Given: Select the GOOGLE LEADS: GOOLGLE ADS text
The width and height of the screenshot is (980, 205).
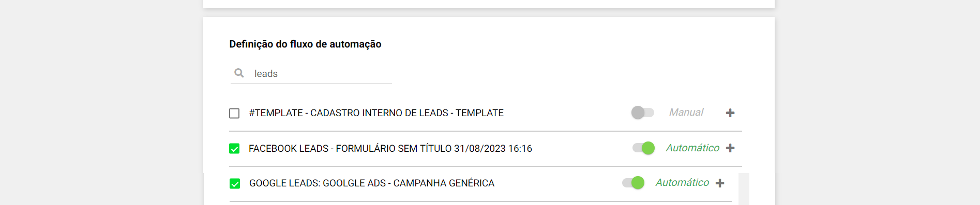Looking at the screenshot, I should coord(318,183).
